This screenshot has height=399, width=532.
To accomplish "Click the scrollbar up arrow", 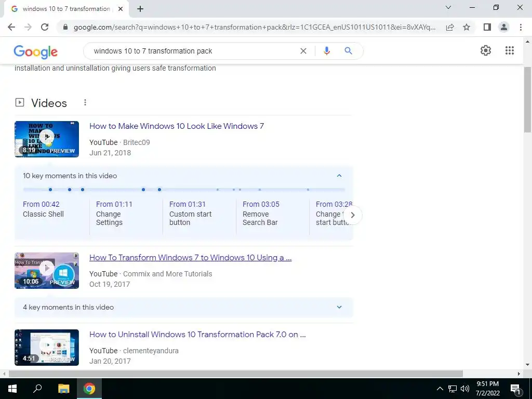I will (x=527, y=42).
